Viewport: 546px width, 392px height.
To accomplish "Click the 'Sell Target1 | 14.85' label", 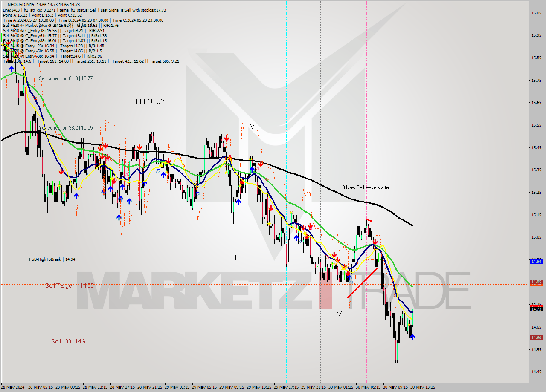I will click(x=69, y=285).
